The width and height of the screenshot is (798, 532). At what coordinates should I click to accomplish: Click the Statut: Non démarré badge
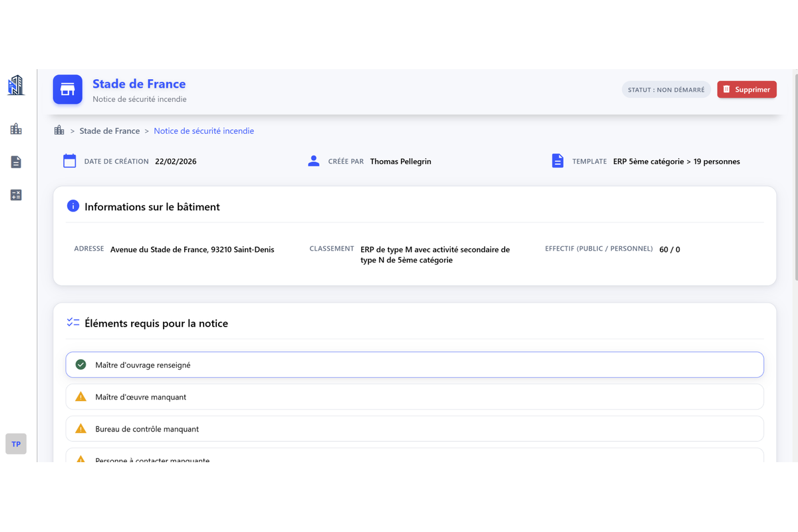[666, 90]
